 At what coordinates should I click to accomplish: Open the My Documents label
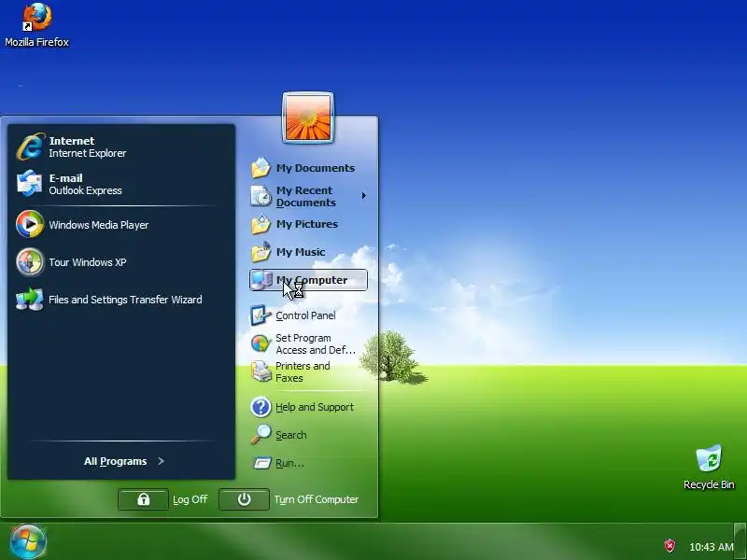point(316,168)
